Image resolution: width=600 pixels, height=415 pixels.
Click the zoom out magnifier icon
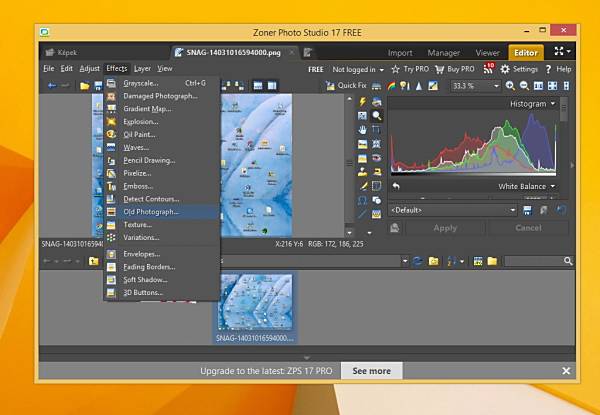[524, 86]
